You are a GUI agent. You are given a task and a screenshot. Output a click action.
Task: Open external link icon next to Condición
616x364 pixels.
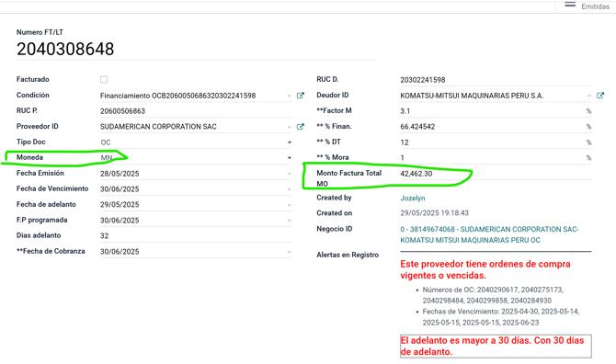pos(300,96)
